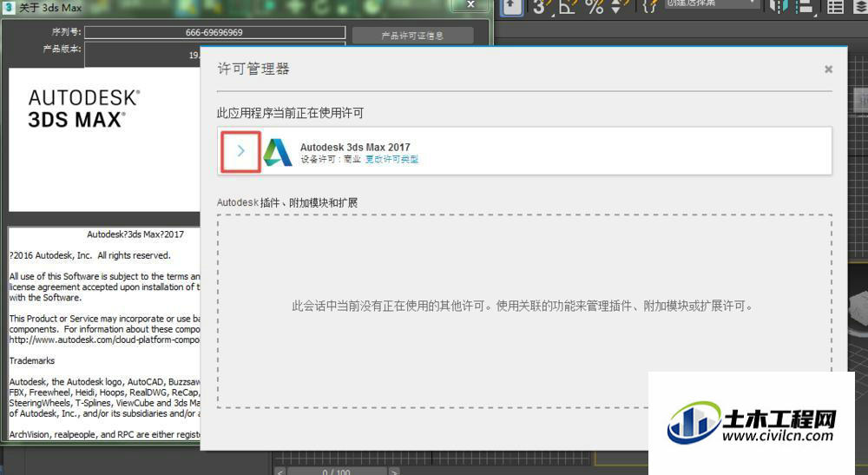Click the time slider next frame arrow
The image size is (868, 475).
coord(393,472)
